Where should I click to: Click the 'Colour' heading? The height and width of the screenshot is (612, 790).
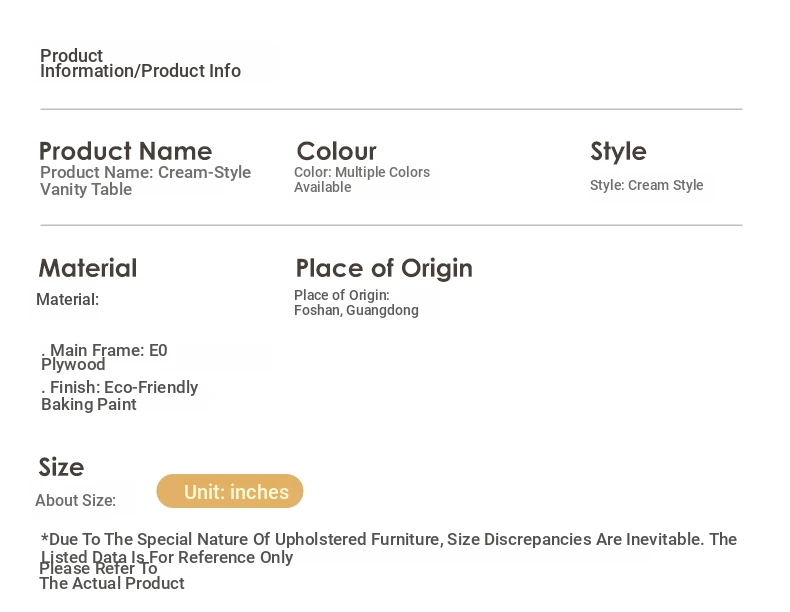point(337,151)
